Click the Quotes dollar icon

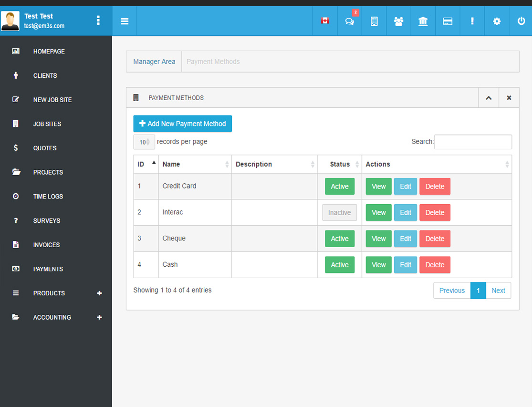[16, 148]
